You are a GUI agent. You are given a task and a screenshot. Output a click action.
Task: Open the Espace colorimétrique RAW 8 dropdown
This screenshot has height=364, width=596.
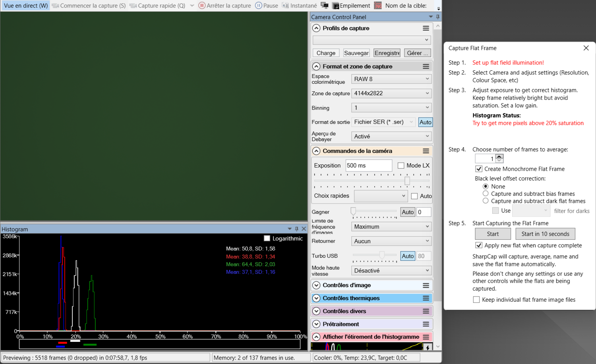[x=391, y=79]
